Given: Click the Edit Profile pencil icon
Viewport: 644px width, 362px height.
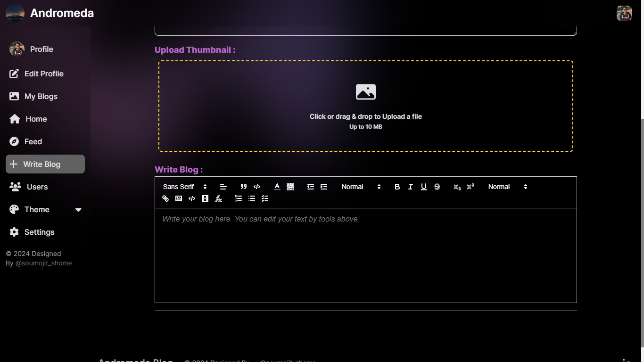Looking at the screenshot, I should tap(15, 74).
